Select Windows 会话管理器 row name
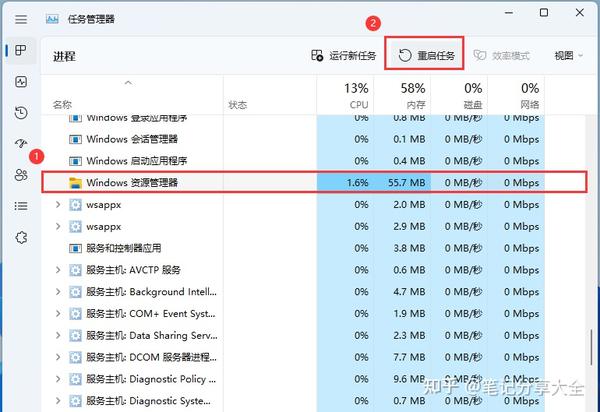The image size is (600, 412). click(132, 139)
